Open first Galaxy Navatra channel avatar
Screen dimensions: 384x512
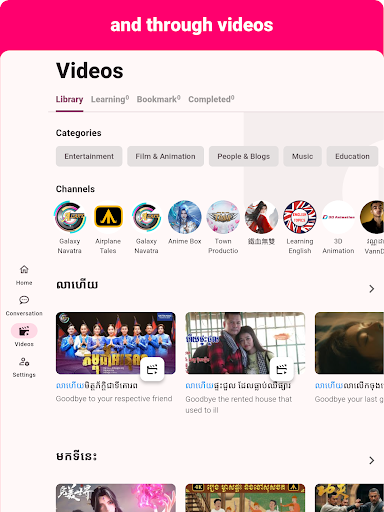coord(70,217)
